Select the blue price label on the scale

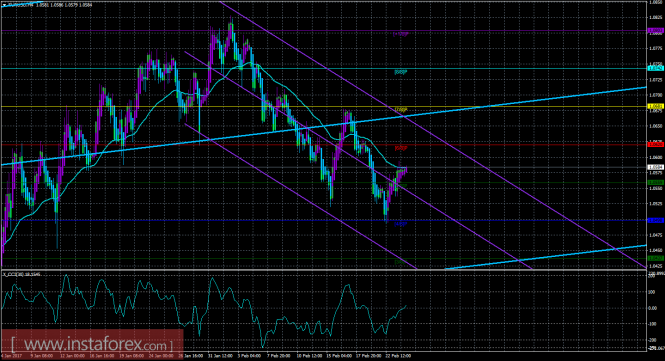(x=656, y=220)
